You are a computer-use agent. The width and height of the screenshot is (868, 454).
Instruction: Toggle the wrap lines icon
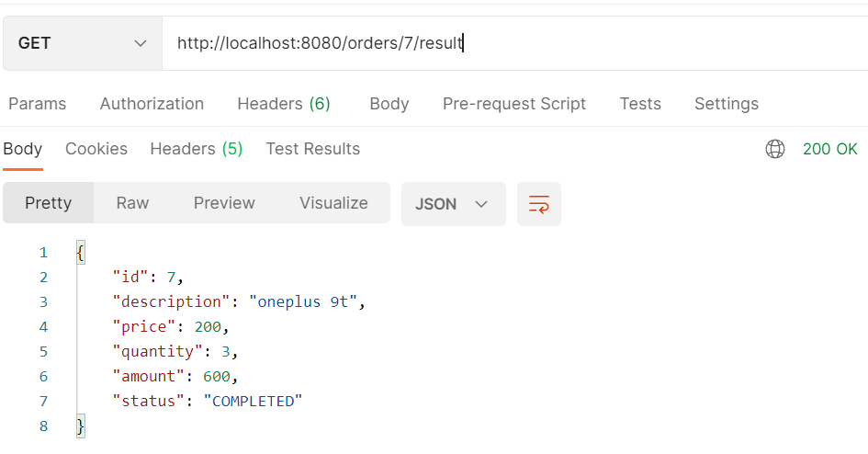point(539,204)
